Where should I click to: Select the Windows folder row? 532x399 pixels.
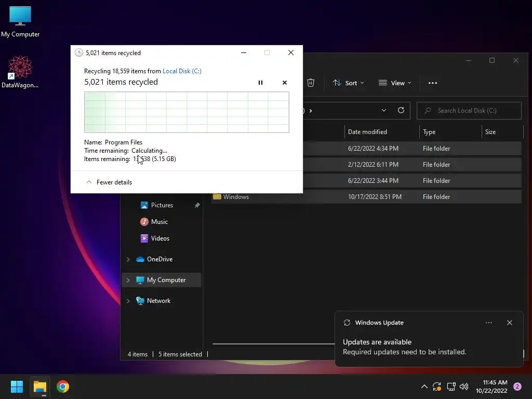point(366,197)
